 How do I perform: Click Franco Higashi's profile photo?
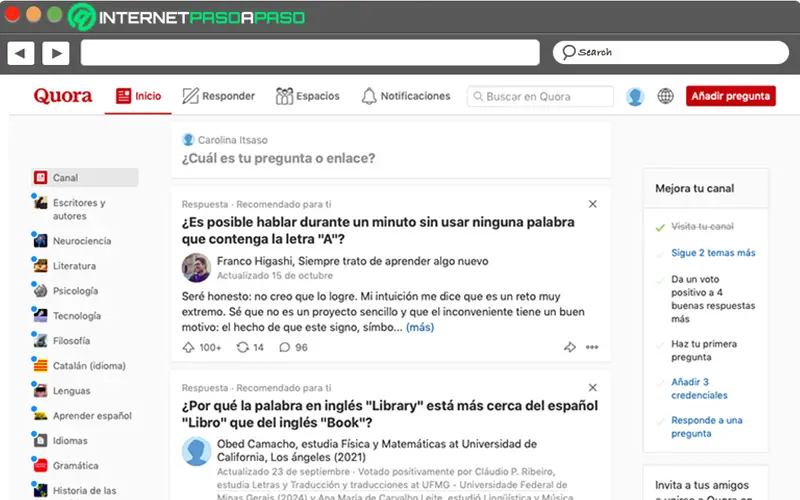[196, 268]
